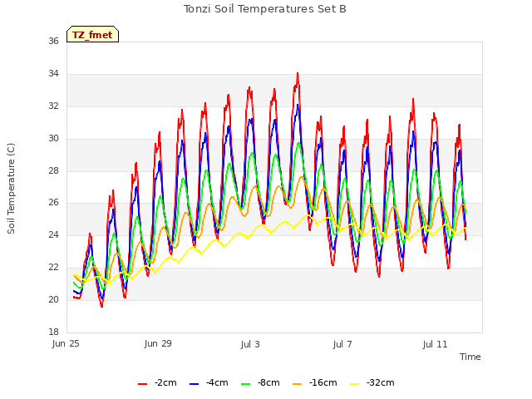Click the TZ_fmet label box

click(x=92, y=34)
